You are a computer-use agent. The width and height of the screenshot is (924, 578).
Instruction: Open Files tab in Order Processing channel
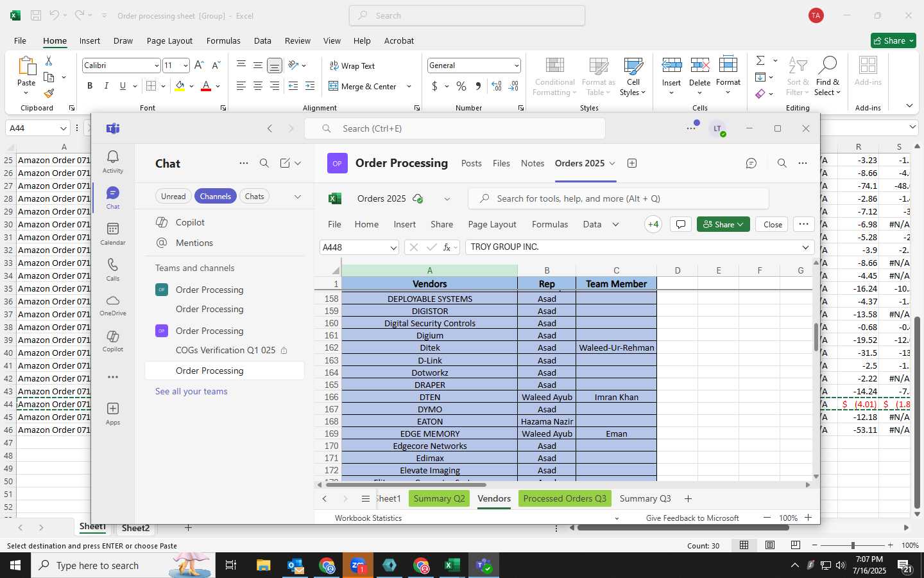[501, 163]
